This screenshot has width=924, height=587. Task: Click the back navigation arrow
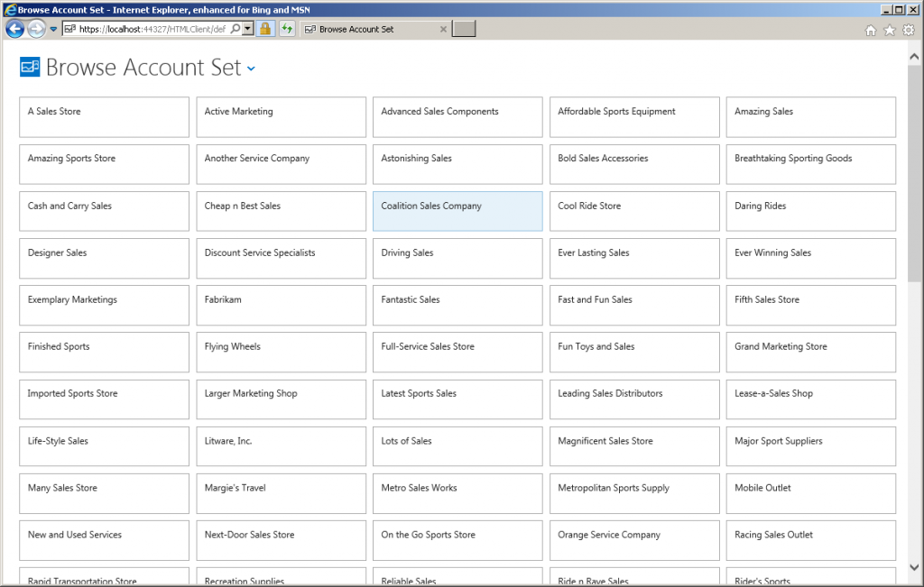point(14,28)
